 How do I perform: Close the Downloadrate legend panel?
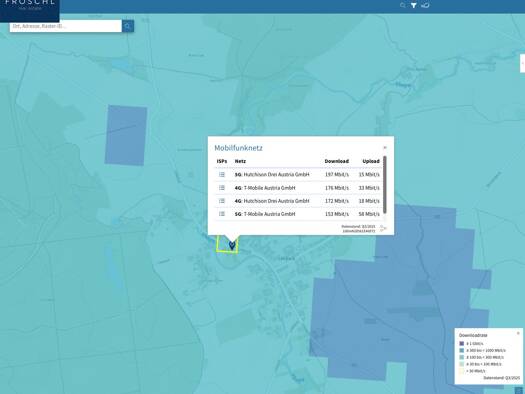pyautogui.click(x=518, y=333)
